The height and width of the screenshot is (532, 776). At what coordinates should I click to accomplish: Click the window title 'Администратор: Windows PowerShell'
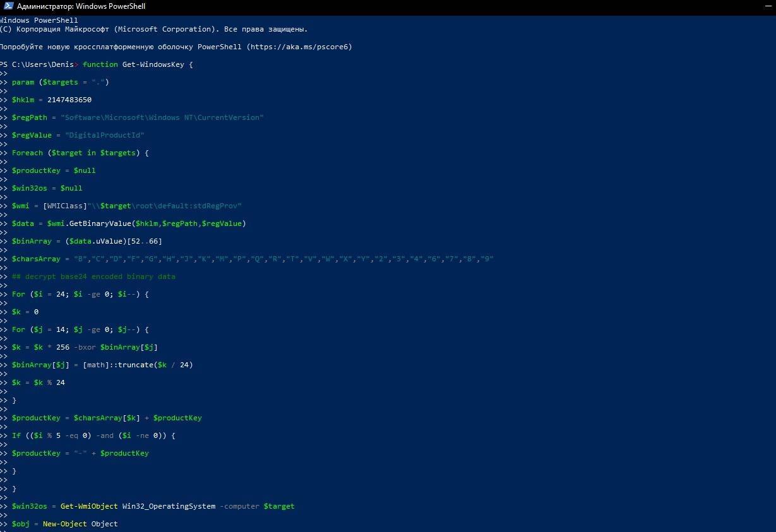81,6
